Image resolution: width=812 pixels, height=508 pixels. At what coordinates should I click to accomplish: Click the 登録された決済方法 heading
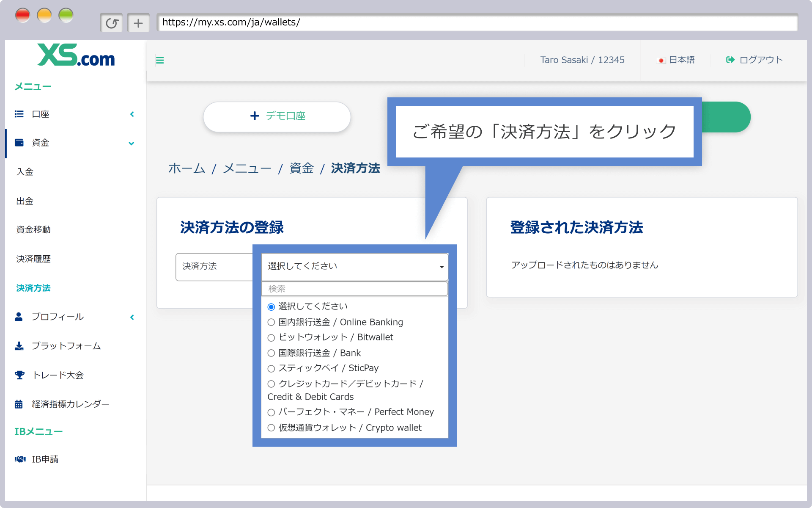576,228
